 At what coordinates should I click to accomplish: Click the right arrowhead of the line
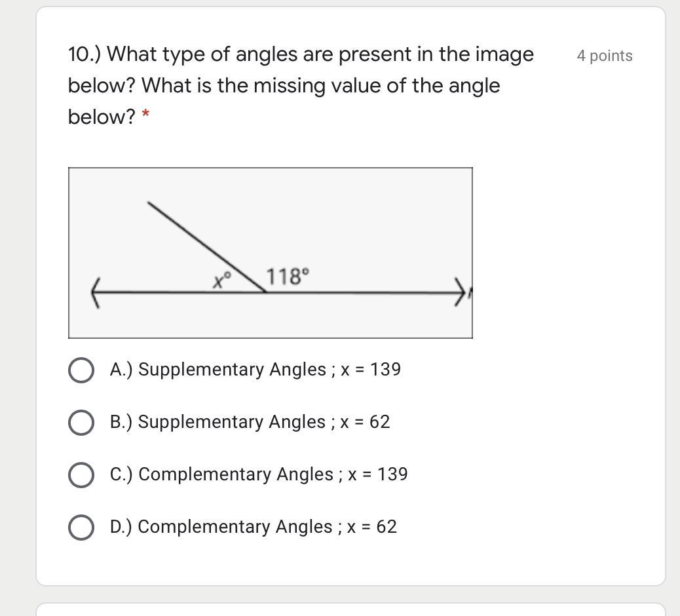(x=463, y=292)
